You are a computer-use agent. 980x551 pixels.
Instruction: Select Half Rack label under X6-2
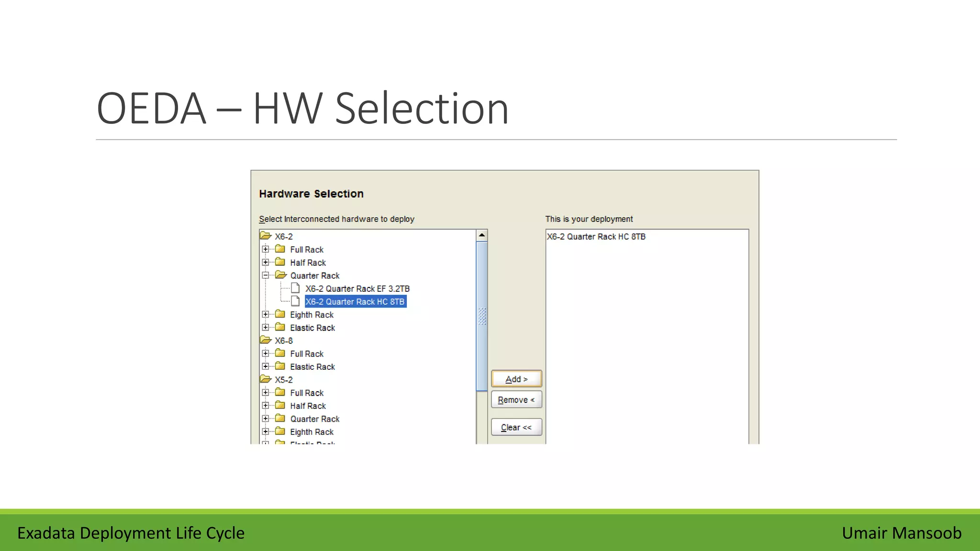308,263
